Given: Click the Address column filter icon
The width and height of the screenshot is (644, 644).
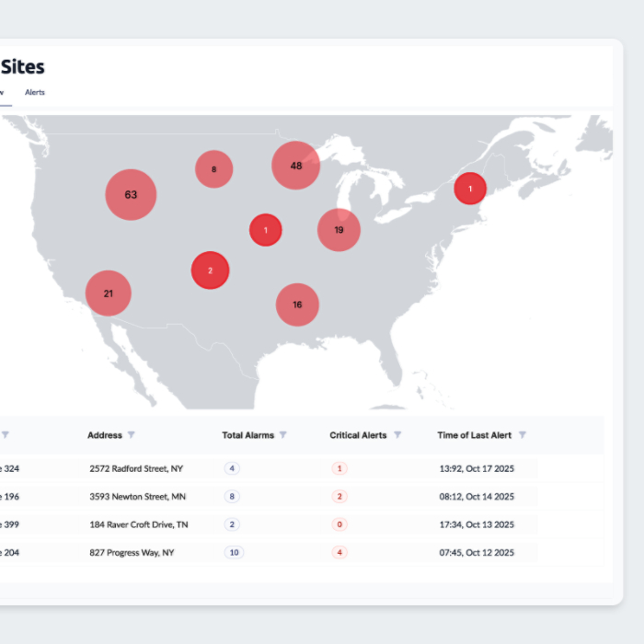Looking at the screenshot, I should 132,435.
